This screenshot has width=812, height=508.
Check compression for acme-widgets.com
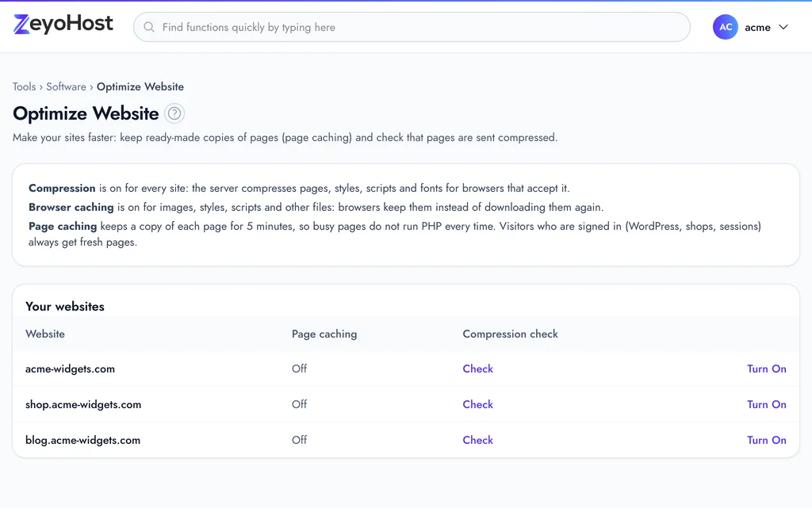click(x=477, y=369)
